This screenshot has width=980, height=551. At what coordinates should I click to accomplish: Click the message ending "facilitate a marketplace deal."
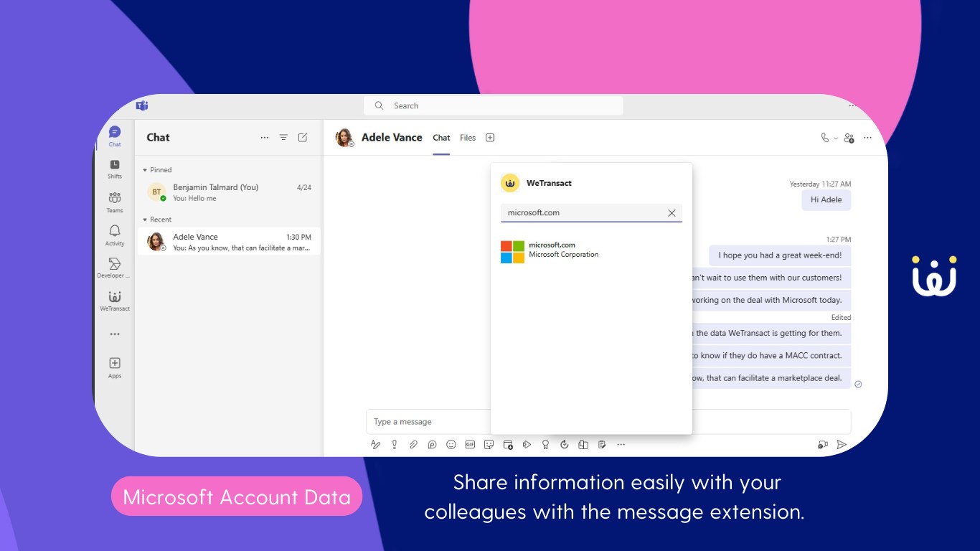[771, 378]
